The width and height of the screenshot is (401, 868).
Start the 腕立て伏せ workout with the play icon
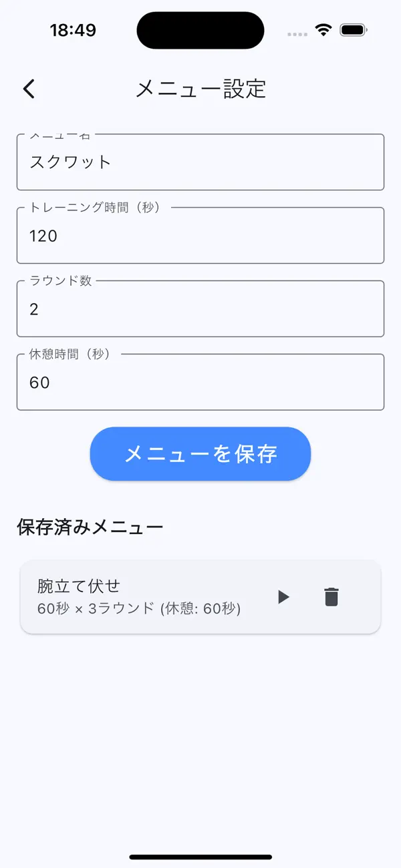[283, 597]
